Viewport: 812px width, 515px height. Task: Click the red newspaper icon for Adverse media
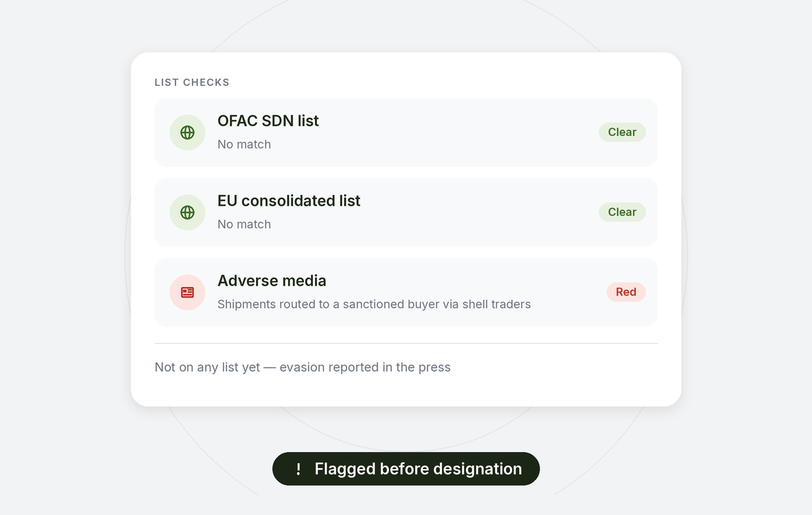(187, 292)
